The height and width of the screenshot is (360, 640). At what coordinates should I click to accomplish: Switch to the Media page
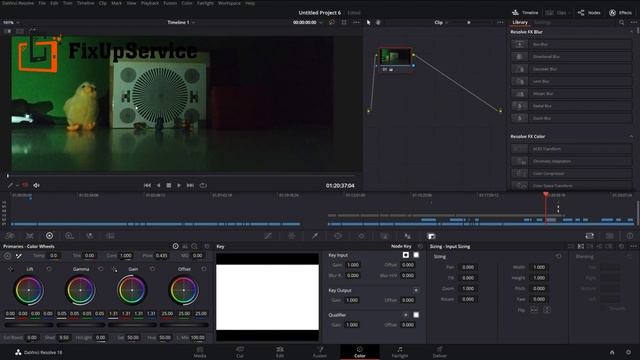[200, 352]
